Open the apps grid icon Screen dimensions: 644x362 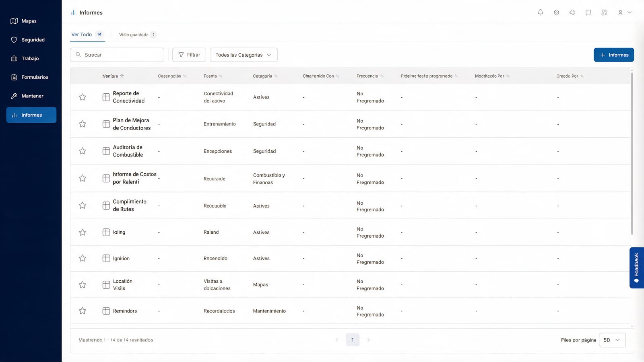click(x=604, y=12)
